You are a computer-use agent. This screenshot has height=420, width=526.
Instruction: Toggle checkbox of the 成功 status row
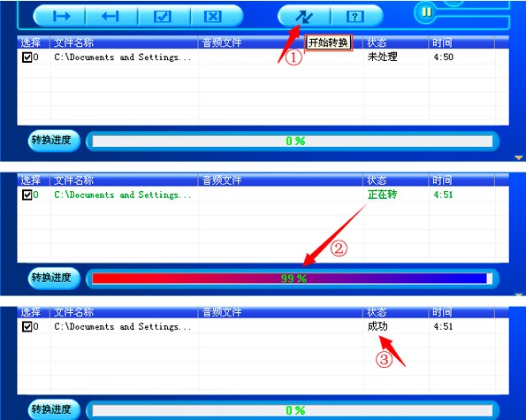[27, 326]
